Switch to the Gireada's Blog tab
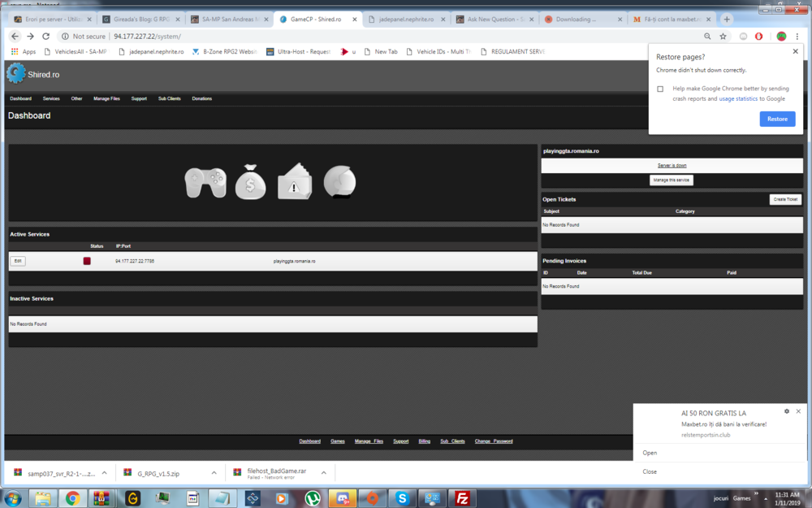 [x=140, y=20]
